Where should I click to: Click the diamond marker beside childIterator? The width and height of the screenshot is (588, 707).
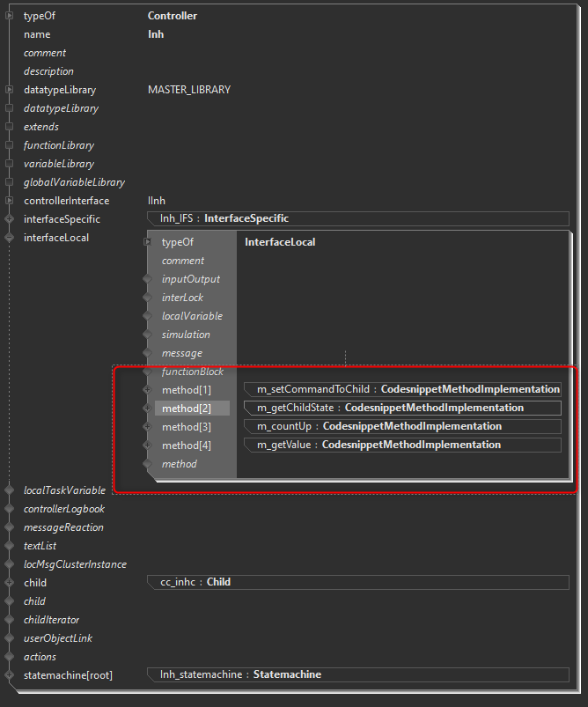9,620
